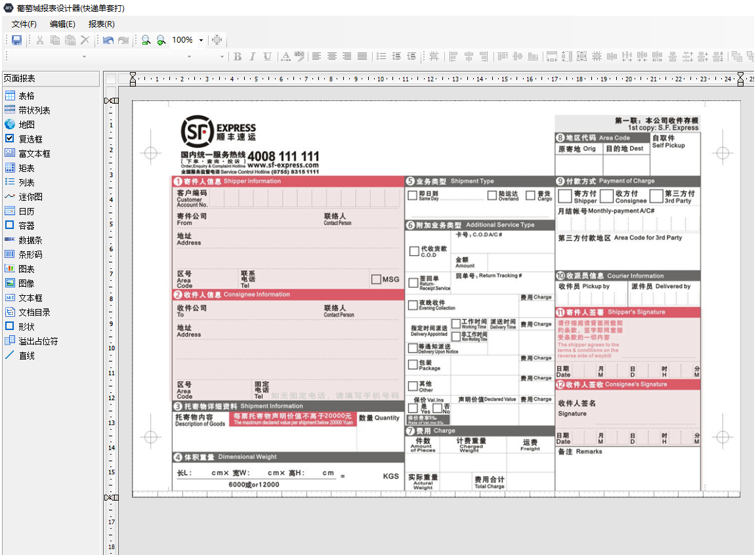Click the increase indent icon
756x557 pixels.
[396, 56]
